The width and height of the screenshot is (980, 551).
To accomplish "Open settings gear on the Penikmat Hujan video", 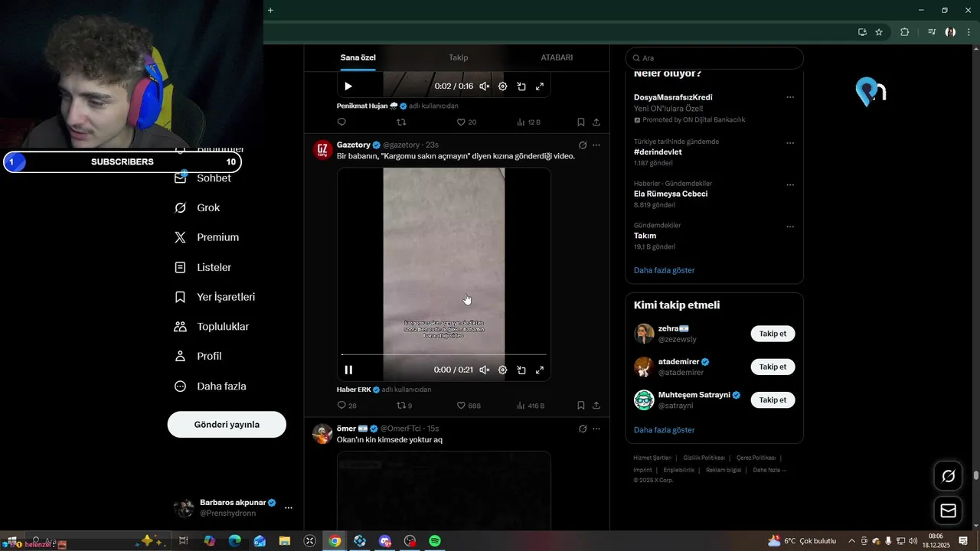I will coord(503,86).
